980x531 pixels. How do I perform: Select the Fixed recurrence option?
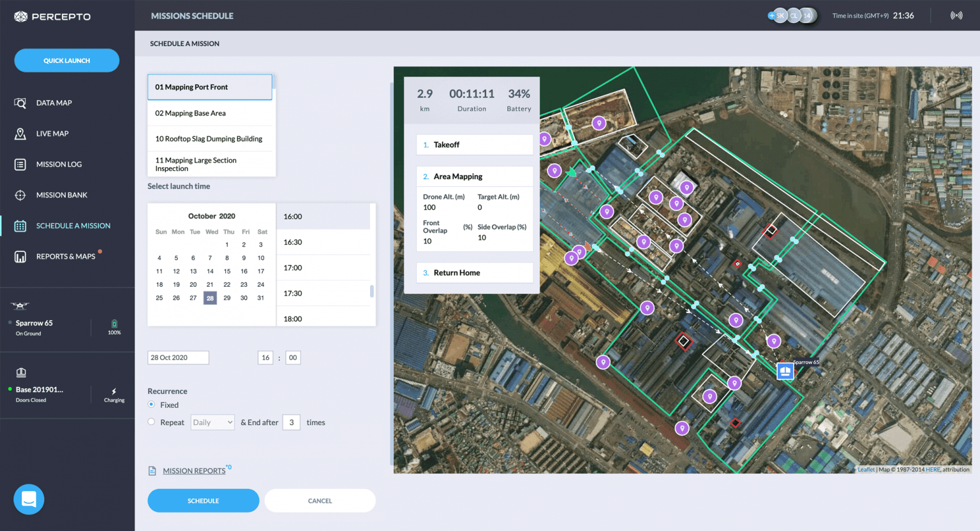(x=151, y=405)
